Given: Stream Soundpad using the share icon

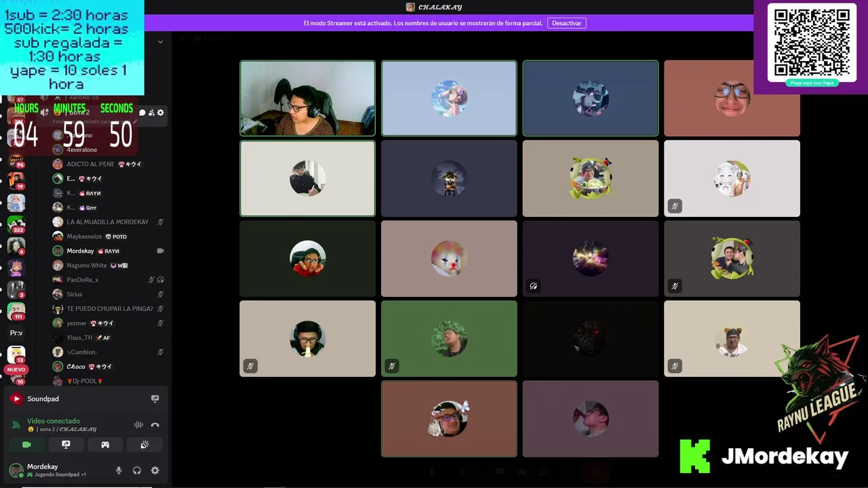Looking at the screenshot, I should (x=155, y=399).
